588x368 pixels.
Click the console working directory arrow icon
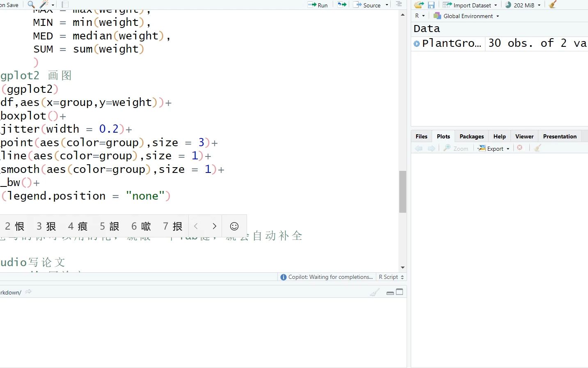(28, 292)
